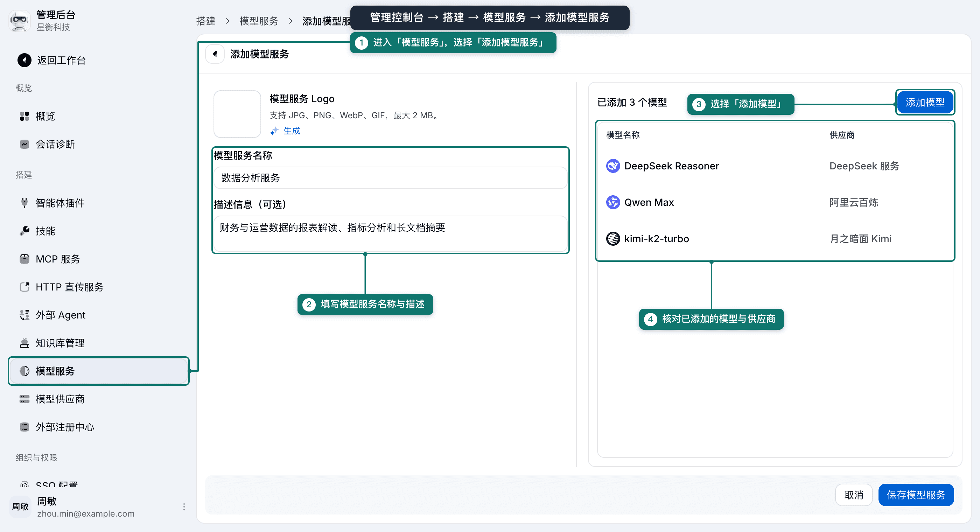Click the 概览 grid icon in the sidebar

(x=24, y=116)
